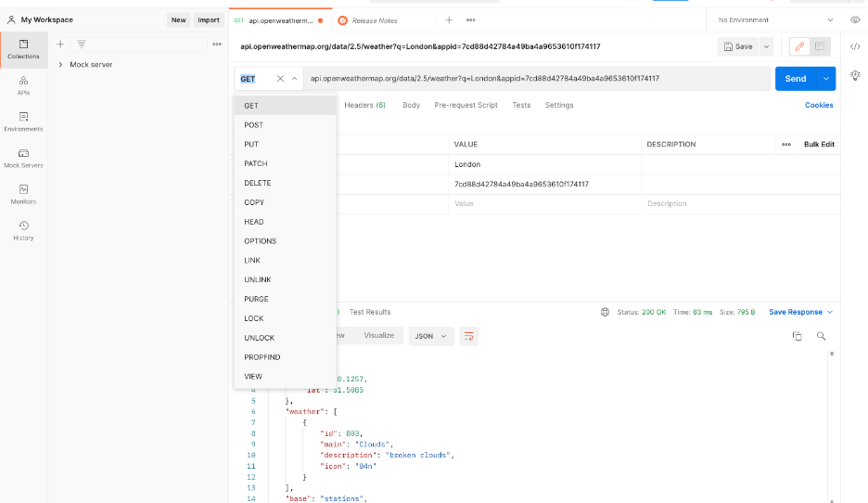Click the comments icon near Save
Image resolution: width=868 pixels, height=503 pixels.
point(820,46)
